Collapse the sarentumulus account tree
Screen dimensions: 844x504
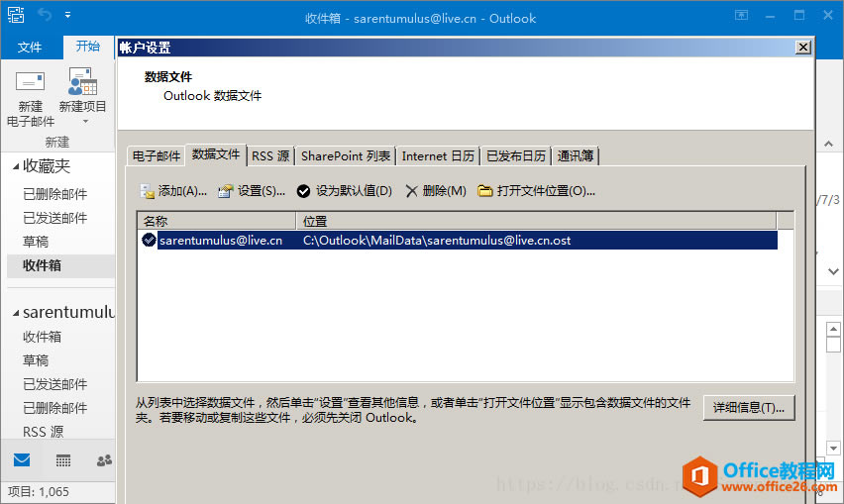[x=16, y=313]
